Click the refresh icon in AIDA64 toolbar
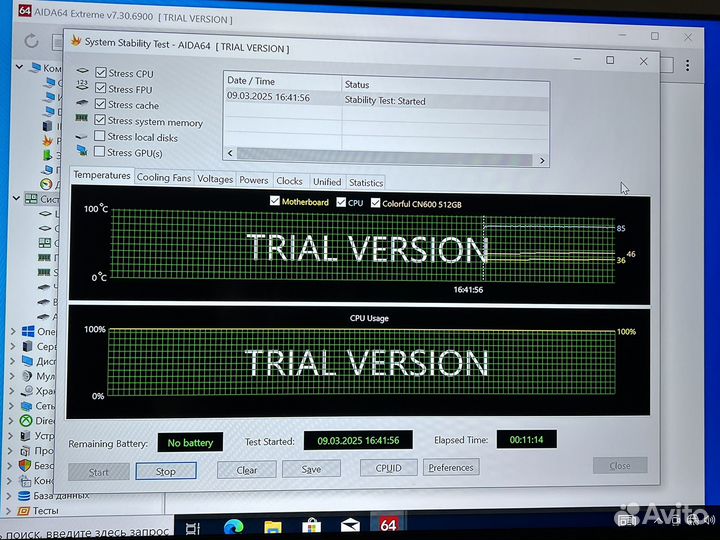 point(31,42)
